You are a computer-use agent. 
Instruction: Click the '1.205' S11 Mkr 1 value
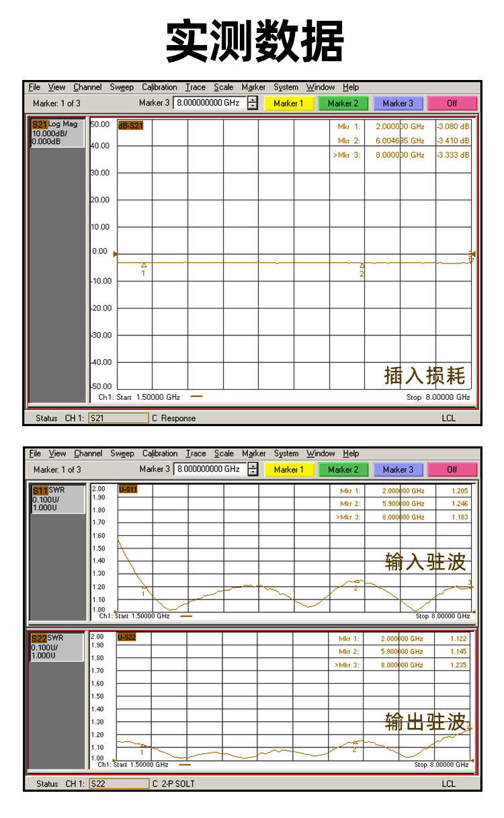coord(460,491)
